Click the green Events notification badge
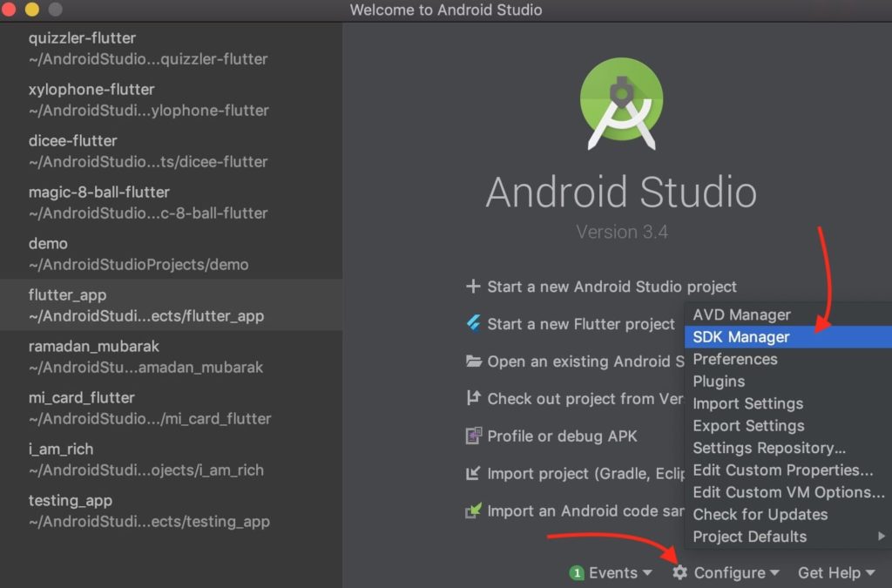Image resolution: width=892 pixels, height=588 pixels. [576, 572]
